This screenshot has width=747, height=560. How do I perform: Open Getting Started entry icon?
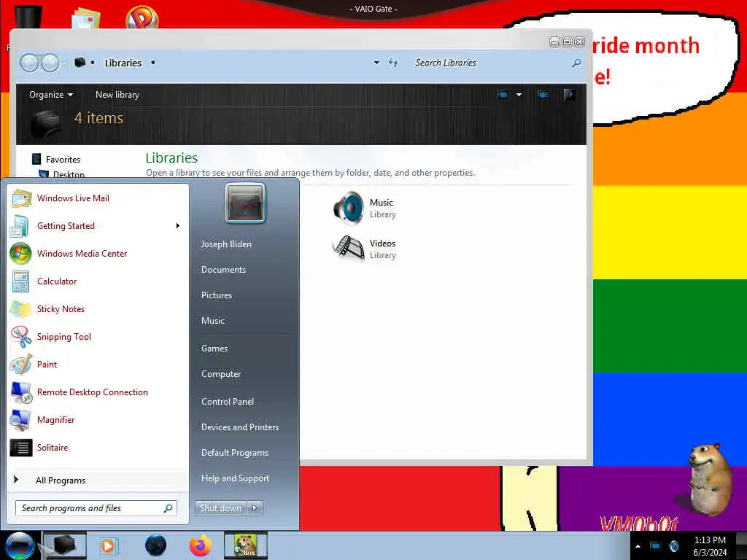[x=20, y=226]
